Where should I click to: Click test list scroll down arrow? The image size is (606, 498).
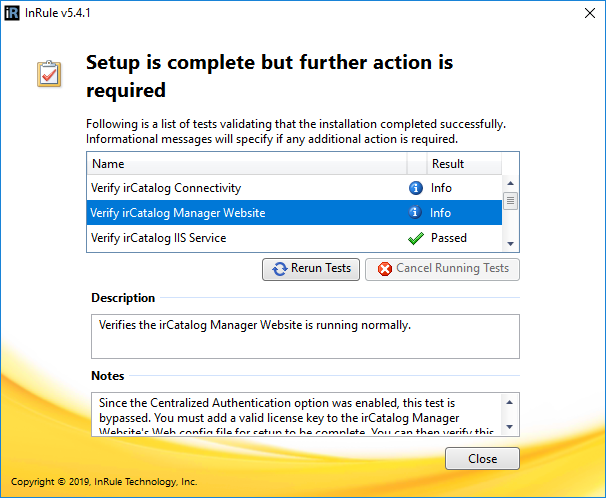(510, 244)
